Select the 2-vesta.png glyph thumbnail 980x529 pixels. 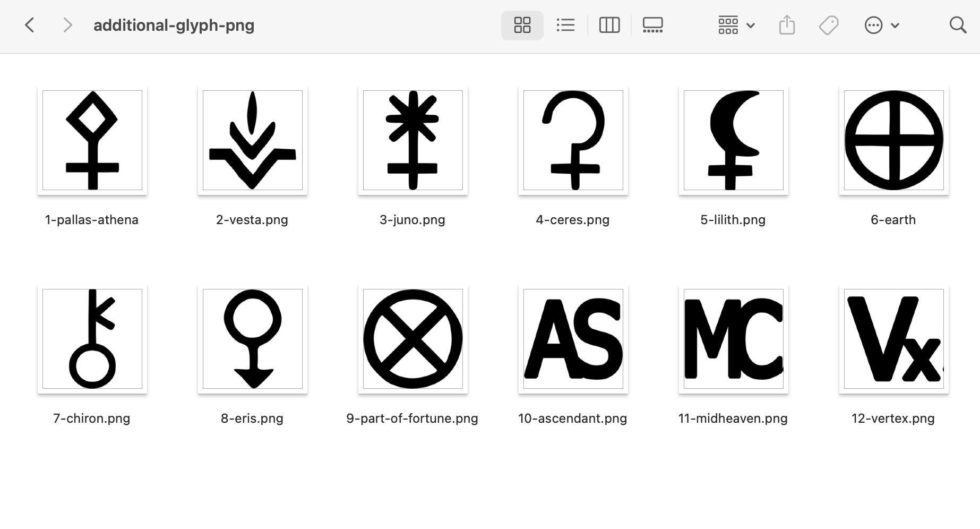253,140
